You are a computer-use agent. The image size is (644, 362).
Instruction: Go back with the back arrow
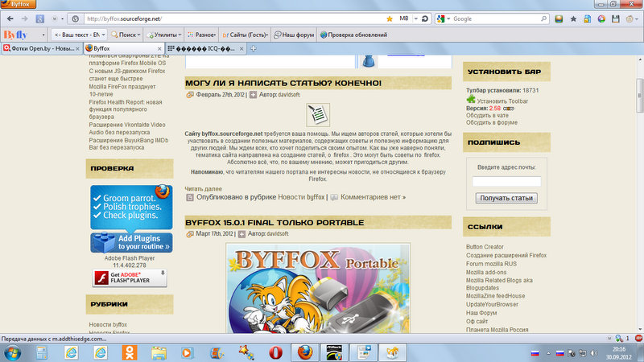(x=10, y=19)
